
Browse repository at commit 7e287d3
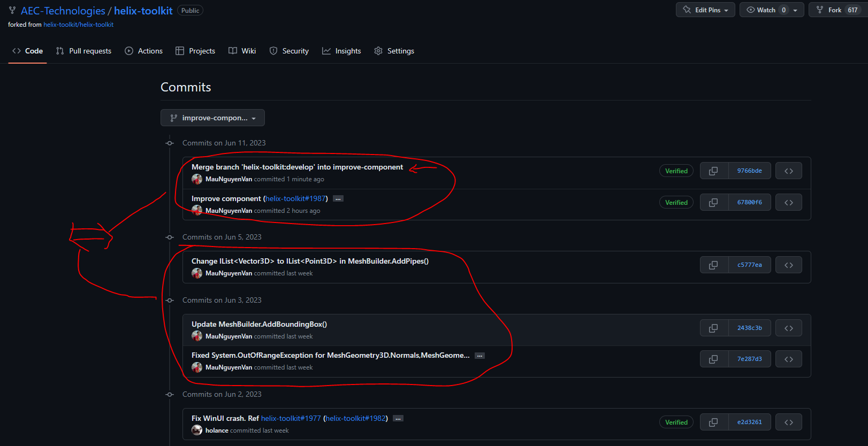[789, 359]
